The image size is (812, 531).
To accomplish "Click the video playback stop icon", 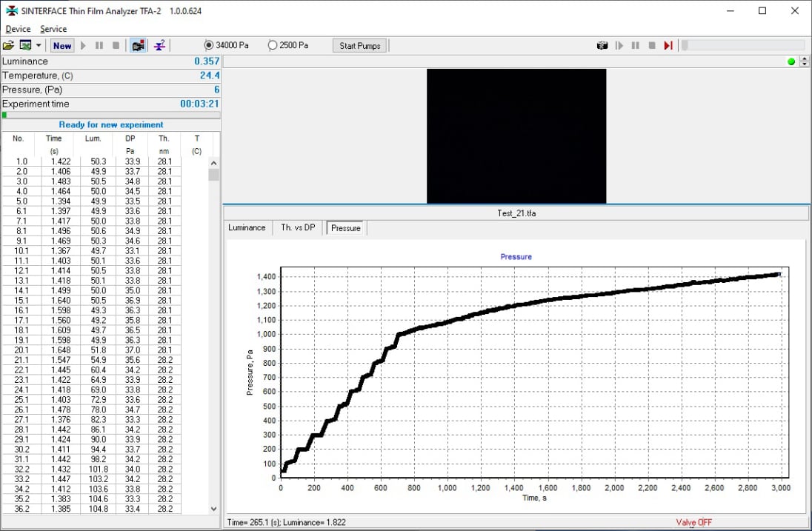I will (x=652, y=45).
